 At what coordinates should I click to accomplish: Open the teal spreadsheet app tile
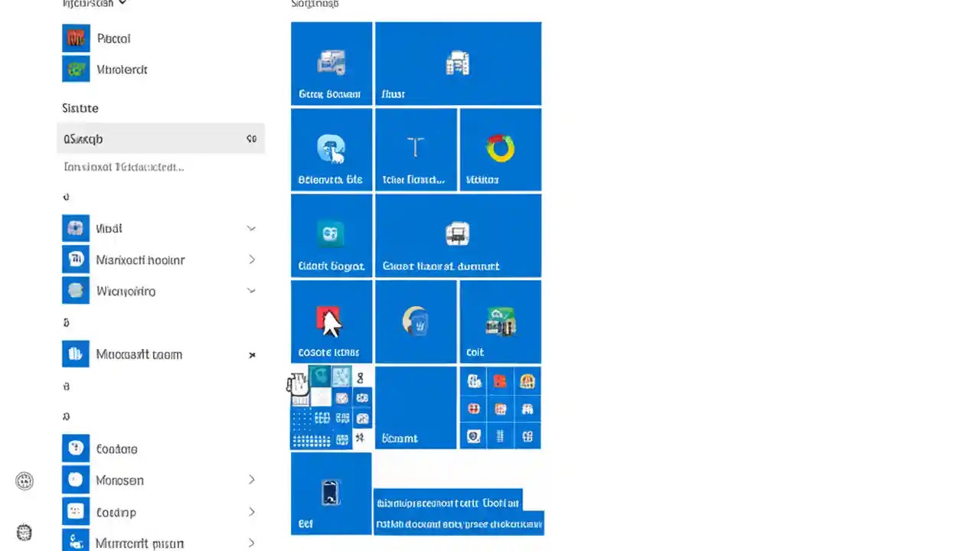(332, 235)
